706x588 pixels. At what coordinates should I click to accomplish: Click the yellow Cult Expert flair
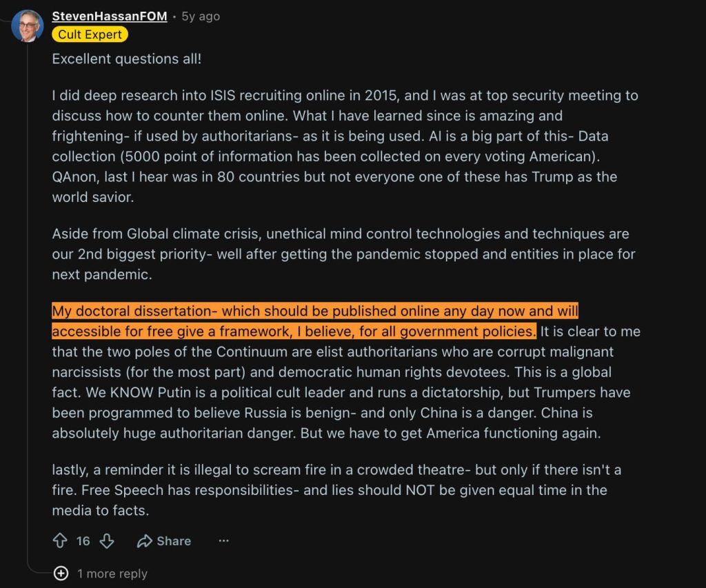coord(90,34)
